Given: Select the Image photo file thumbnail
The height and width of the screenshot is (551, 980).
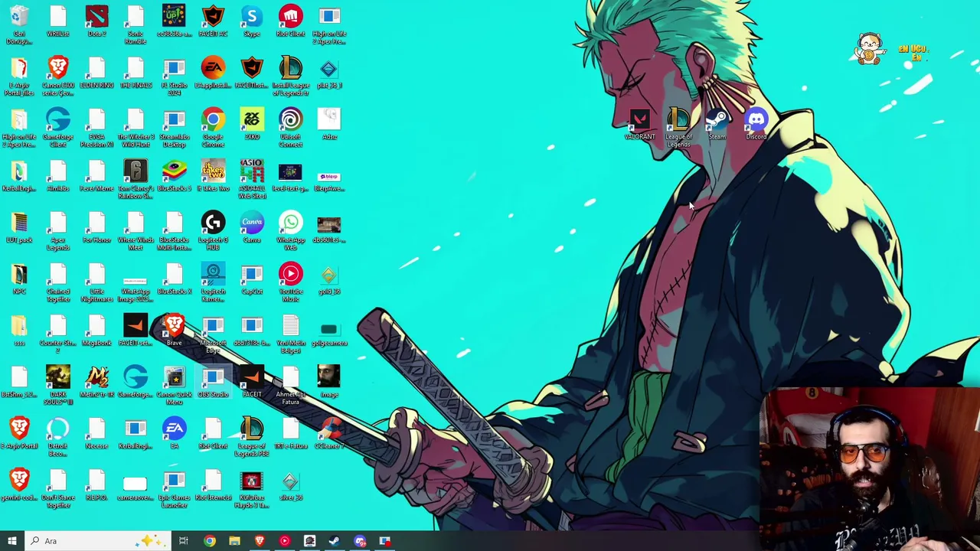Looking at the screenshot, I should tap(329, 381).
